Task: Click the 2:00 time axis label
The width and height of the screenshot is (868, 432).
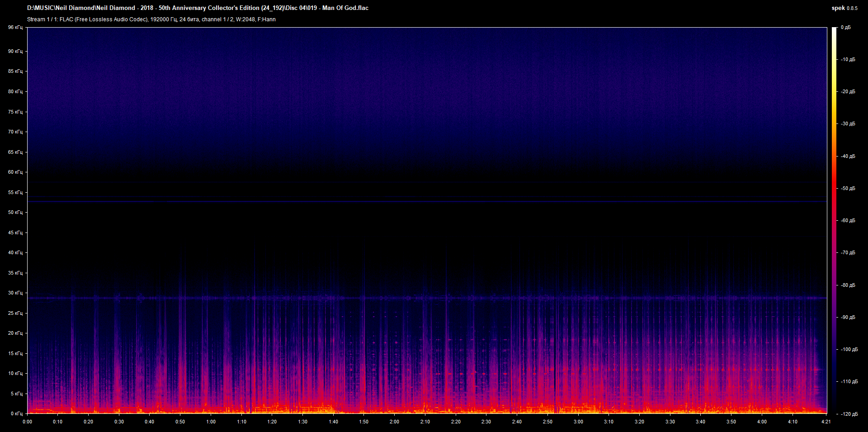Action: (x=395, y=422)
